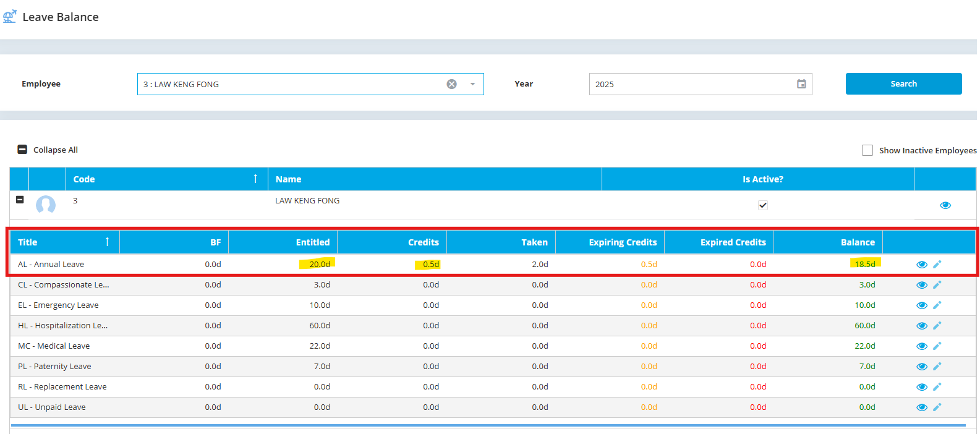980x434 pixels.
Task: Click Paternity Leave entitled 7.0d
Action: 322,366
